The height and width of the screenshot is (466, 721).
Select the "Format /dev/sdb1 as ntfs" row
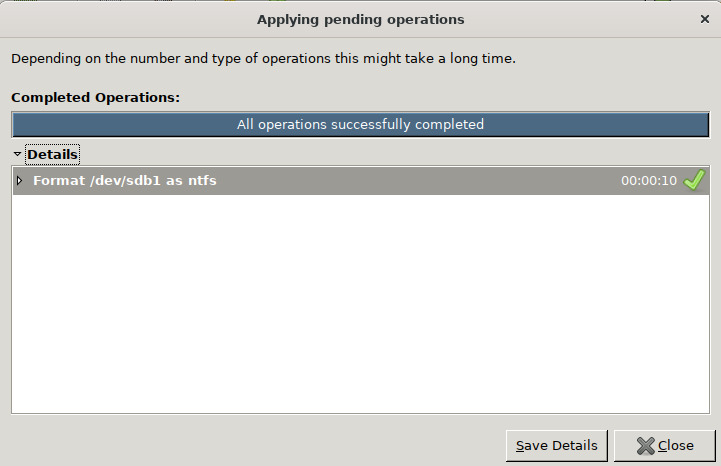pos(300,181)
